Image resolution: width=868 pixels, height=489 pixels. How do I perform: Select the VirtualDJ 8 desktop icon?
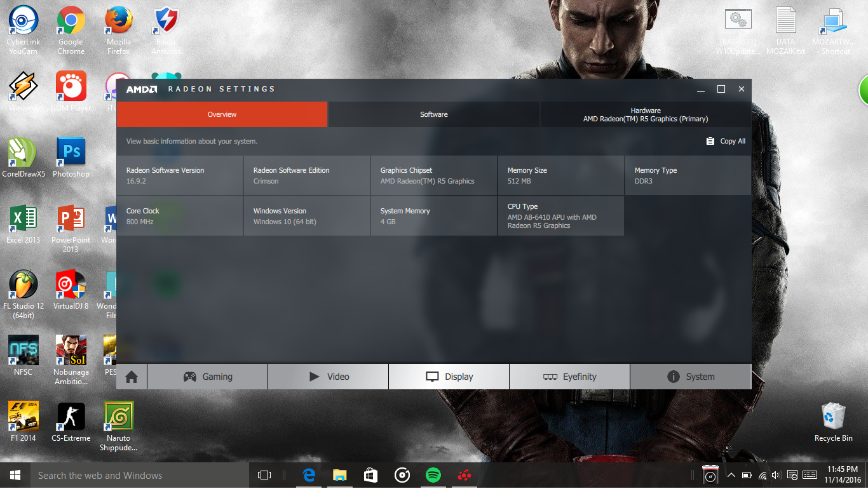click(x=71, y=290)
